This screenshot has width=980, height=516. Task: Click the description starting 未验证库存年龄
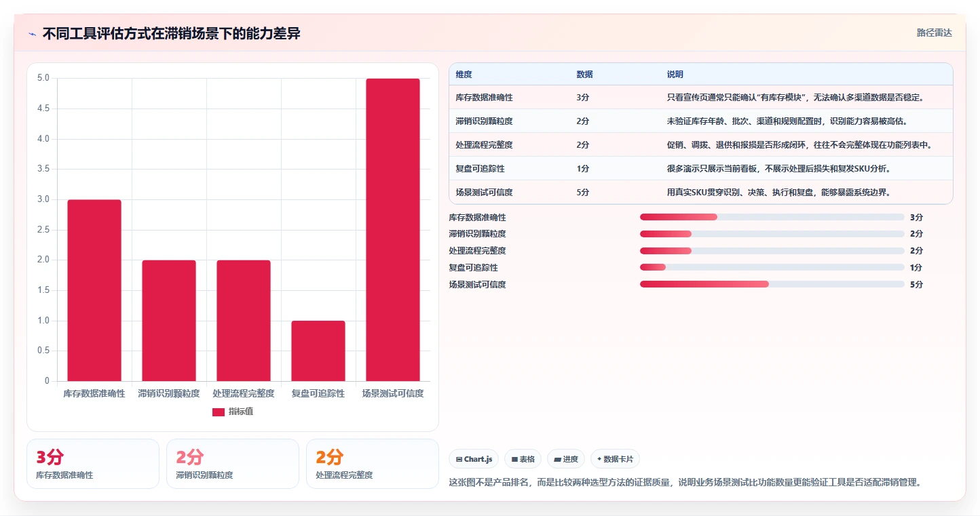(x=788, y=121)
